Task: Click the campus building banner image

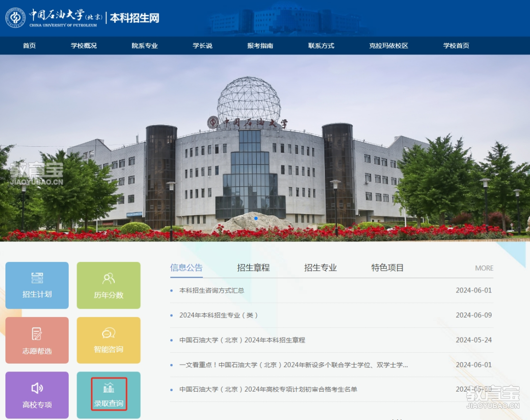Action: point(265,148)
